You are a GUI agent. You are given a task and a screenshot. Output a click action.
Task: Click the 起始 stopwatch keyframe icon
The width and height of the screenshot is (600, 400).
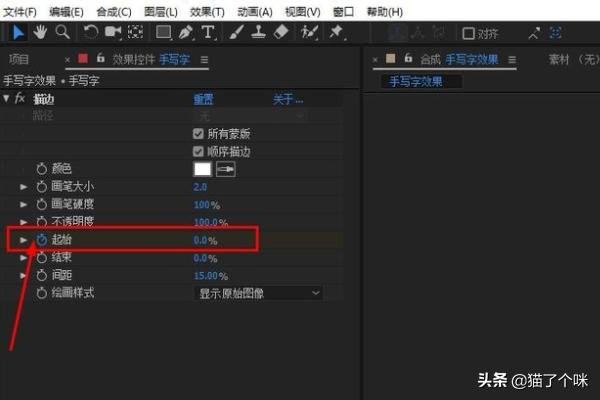[x=42, y=240]
